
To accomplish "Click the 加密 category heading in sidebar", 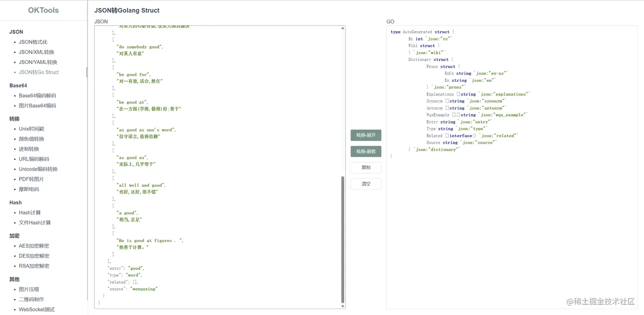I will (14, 236).
